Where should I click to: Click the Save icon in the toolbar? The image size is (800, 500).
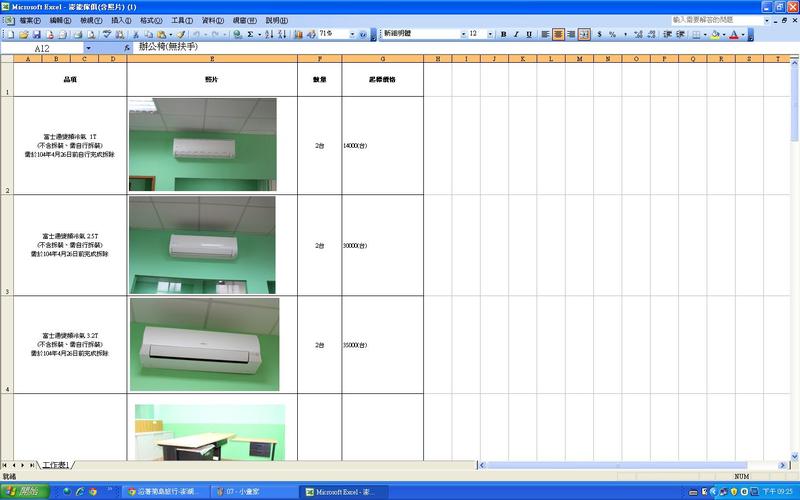[35, 34]
